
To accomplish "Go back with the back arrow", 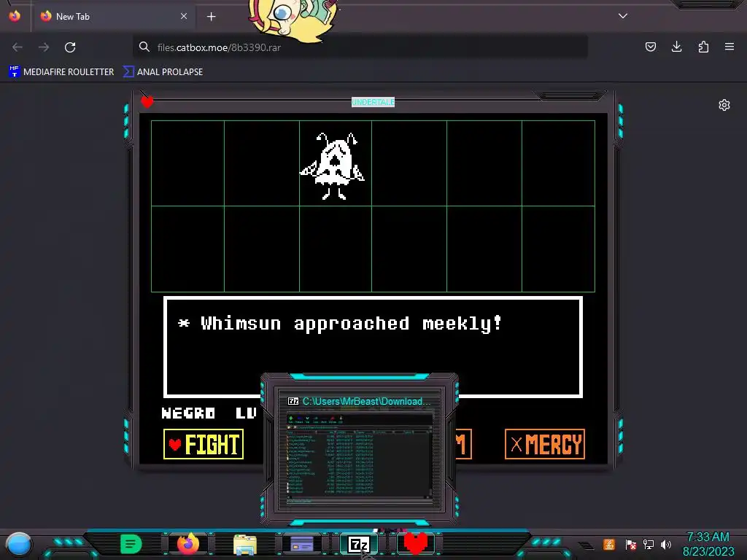I will tap(18, 47).
